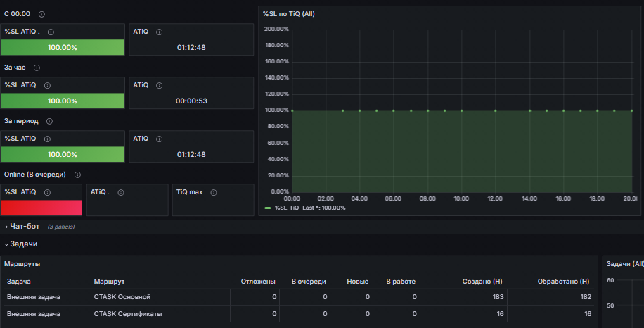Open the Задачи (All) panel title menu
Viewport: 644px width, 328px height.
[x=625, y=264]
